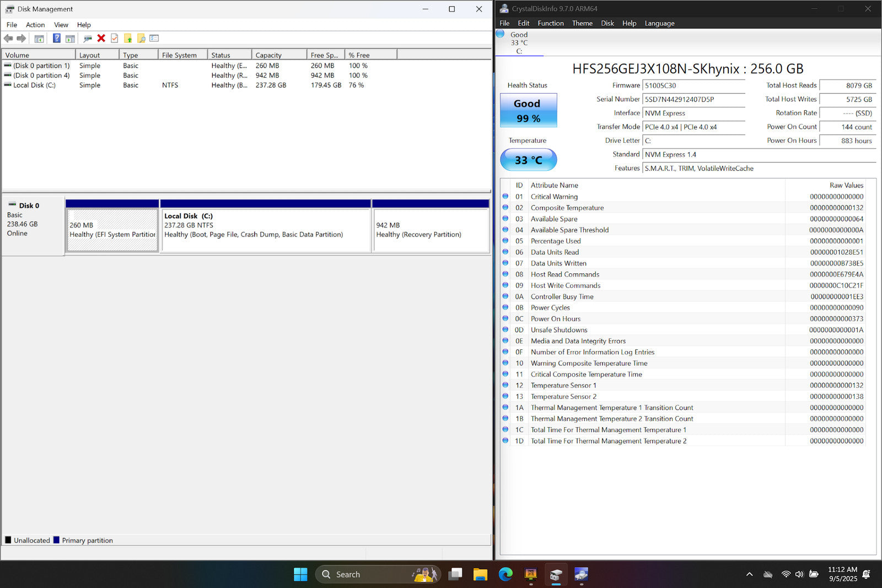Sort by the Volume column header
This screenshot has height=588, width=882.
pos(39,55)
